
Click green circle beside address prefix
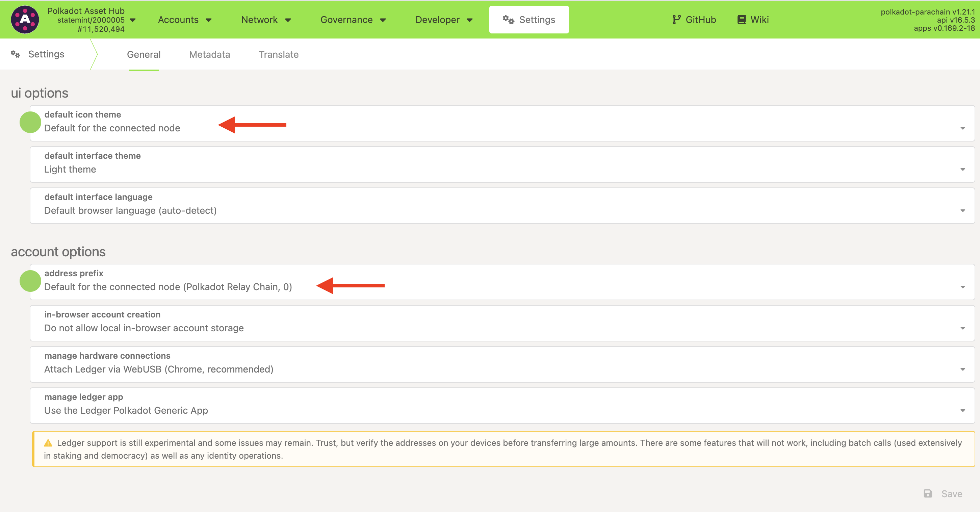point(30,281)
